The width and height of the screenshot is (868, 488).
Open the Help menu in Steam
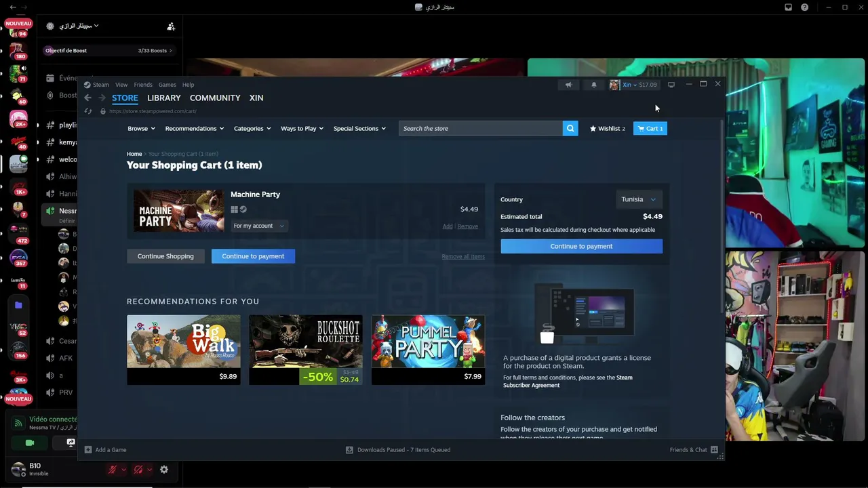pos(188,85)
